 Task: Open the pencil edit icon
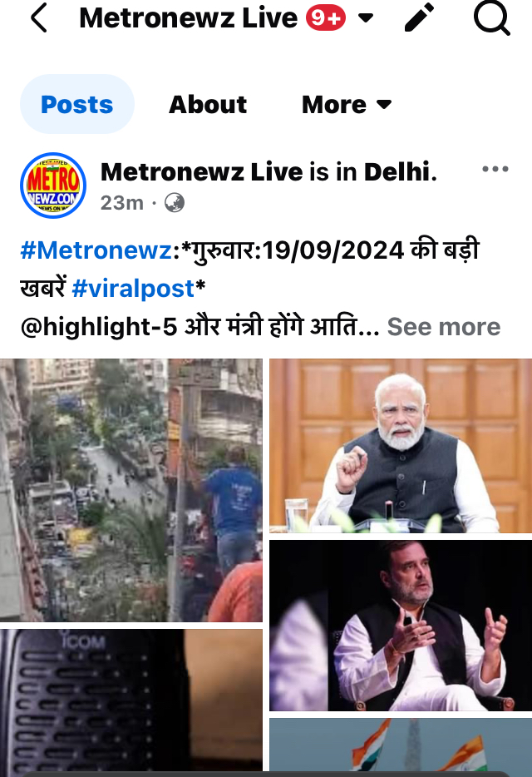coord(419,17)
